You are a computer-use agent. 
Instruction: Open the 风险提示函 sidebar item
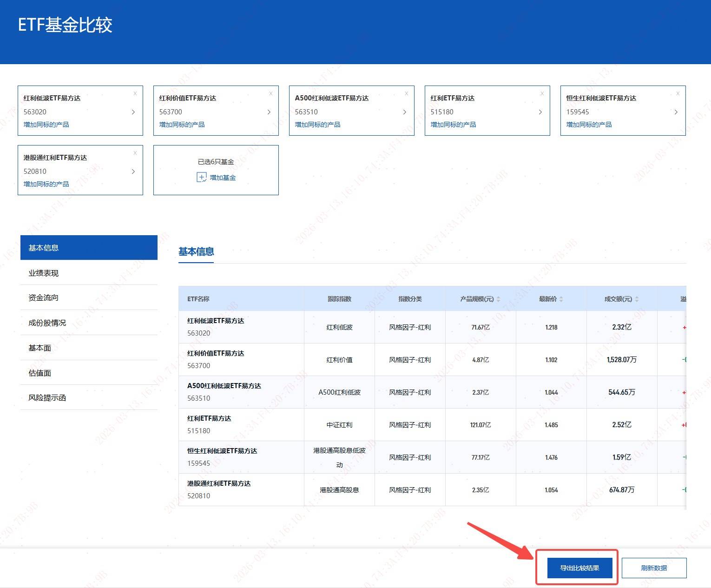coord(47,397)
